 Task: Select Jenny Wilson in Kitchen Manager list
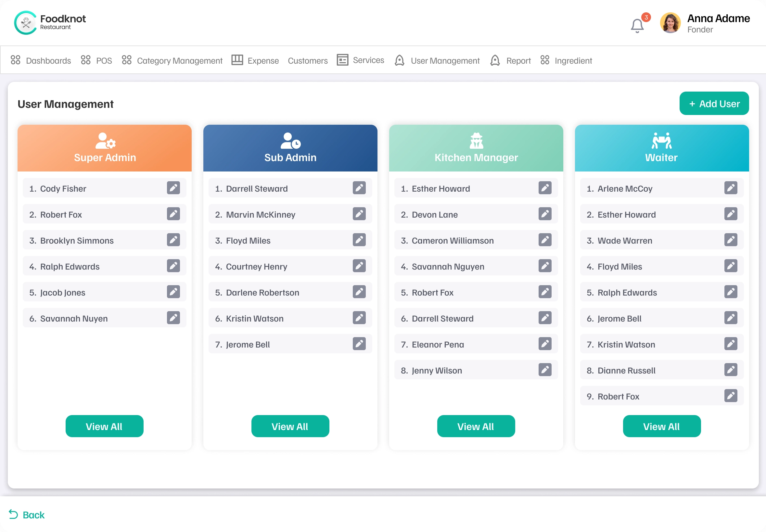pos(437,370)
